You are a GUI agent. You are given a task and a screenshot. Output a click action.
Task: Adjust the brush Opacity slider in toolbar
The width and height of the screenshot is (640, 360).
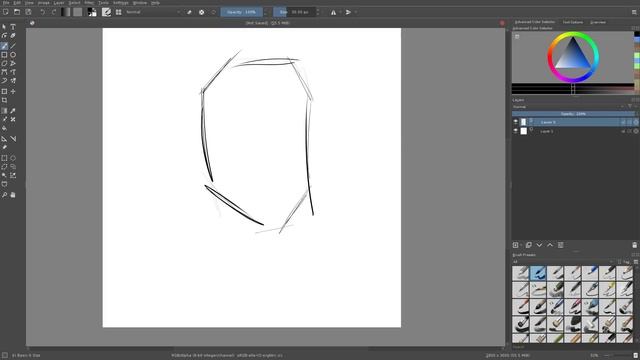[242, 12]
